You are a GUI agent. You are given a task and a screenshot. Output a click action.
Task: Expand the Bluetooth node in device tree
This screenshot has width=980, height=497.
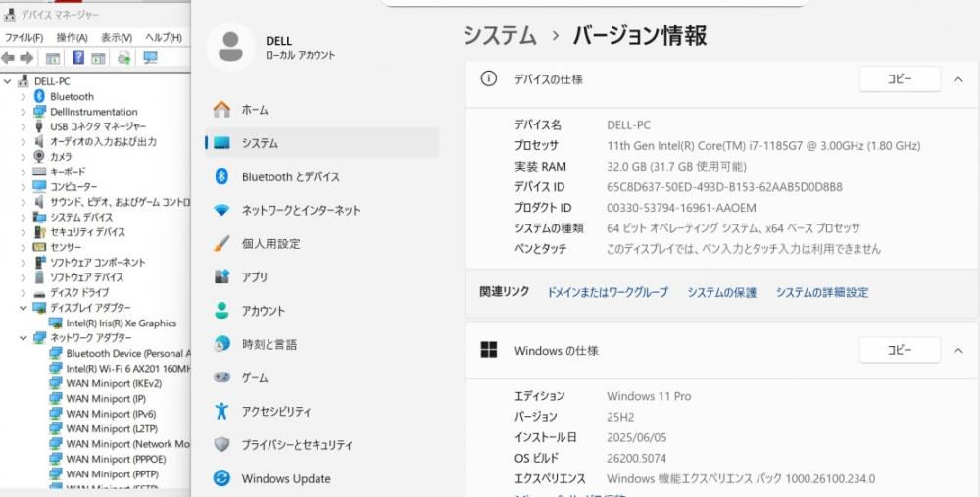click(24, 96)
